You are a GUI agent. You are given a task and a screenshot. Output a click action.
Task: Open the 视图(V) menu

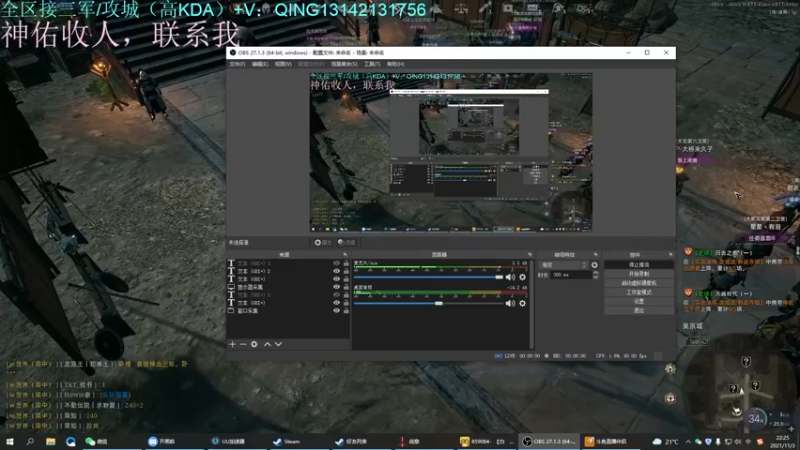283,64
